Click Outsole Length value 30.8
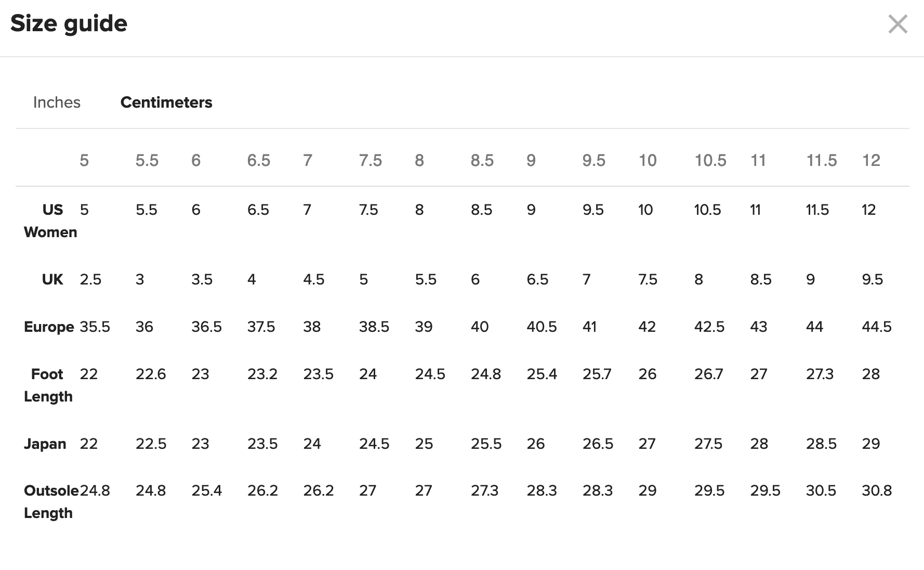 [x=877, y=491]
